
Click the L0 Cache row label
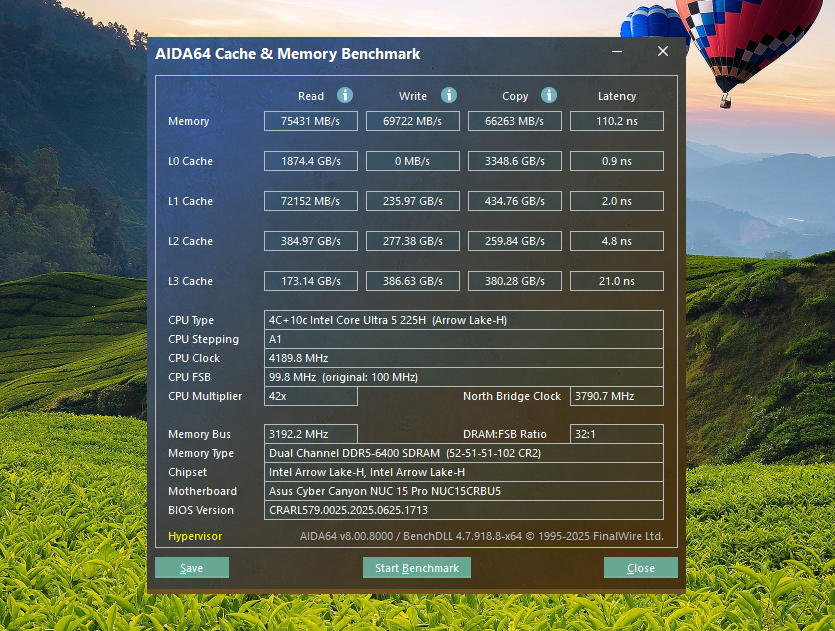[x=190, y=161]
